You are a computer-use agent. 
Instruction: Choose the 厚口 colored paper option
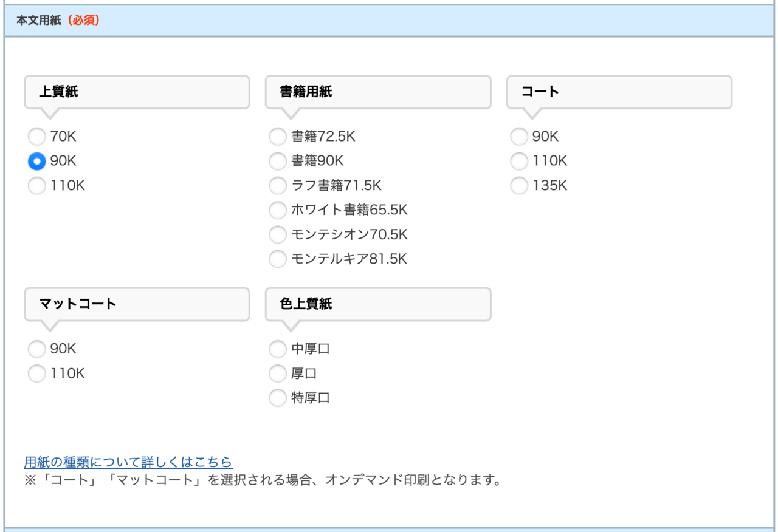(x=278, y=373)
